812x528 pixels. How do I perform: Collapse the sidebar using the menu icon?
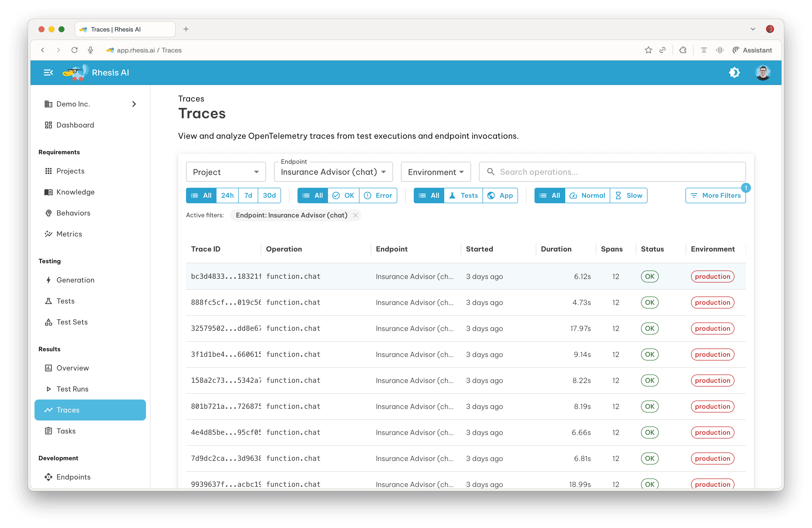click(48, 72)
